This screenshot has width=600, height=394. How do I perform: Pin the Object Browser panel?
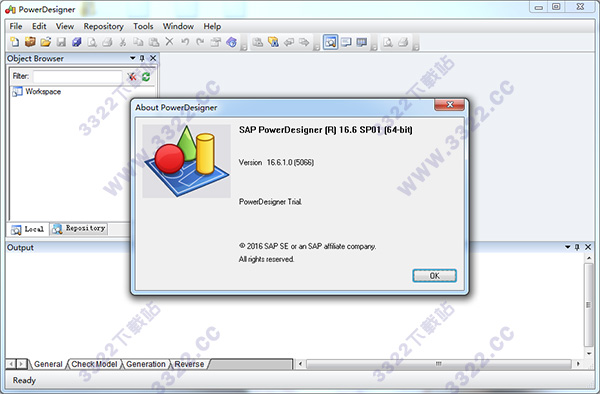(142, 58)
